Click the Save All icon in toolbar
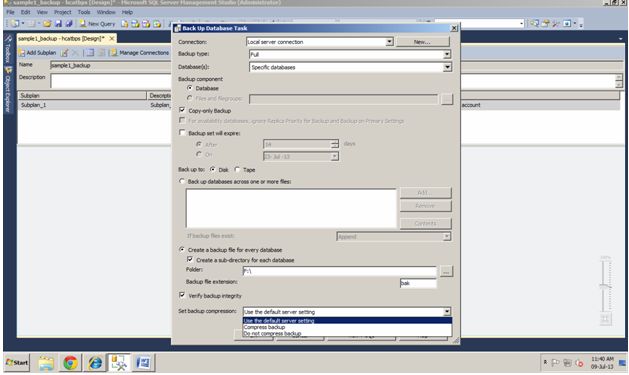The image size is (629, 375). [69, 24]
